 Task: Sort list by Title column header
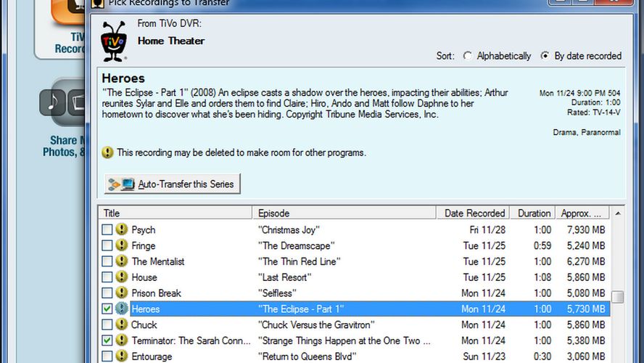pos(176,213)
